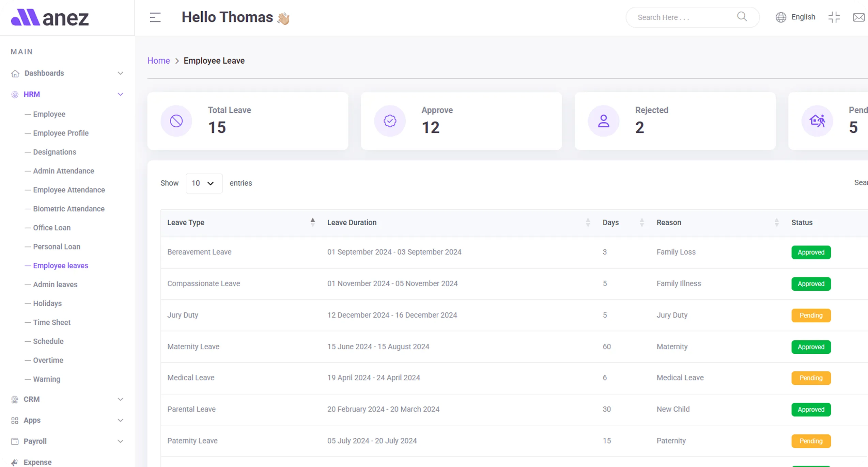Sort by Days column arrow
This screenshot has width=868, height=467.
coord(642,222)
